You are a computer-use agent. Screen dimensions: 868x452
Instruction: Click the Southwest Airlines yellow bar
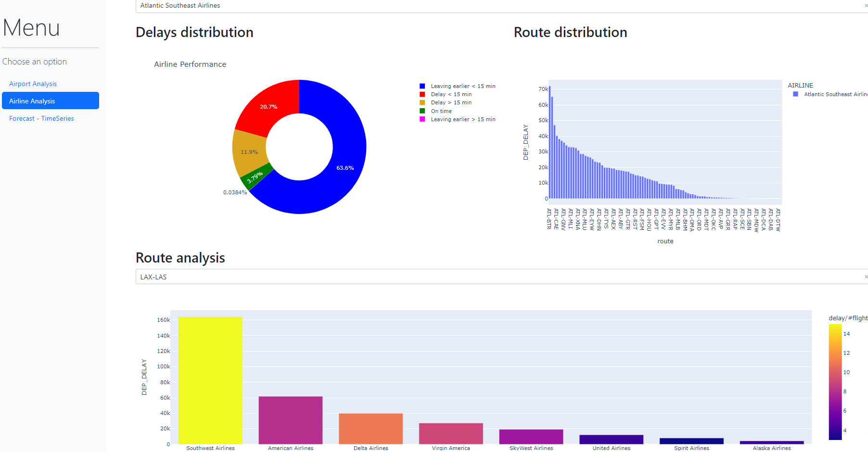210,380
